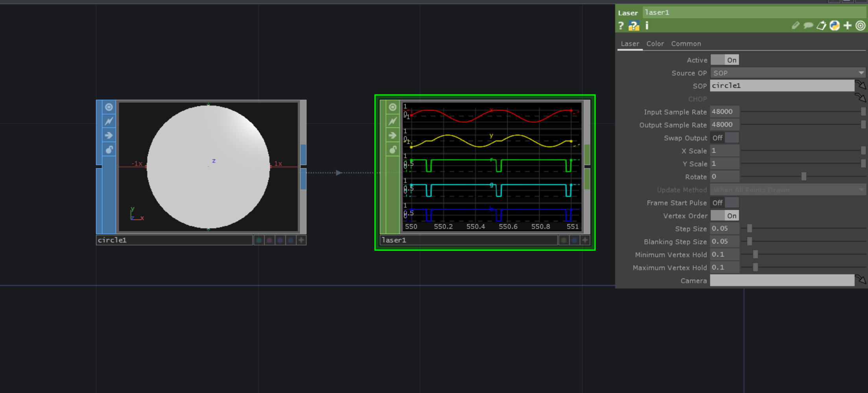The width and height of the screenshot is (868, 393).
Task: Toggle bypass flag on laser1 node
Action: [393, 122]
